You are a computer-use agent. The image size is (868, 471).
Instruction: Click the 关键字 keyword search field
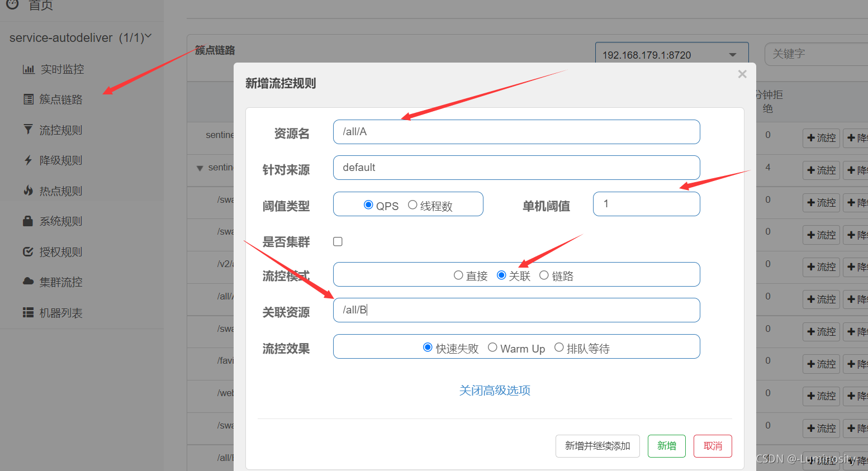[x=816, y=54]
